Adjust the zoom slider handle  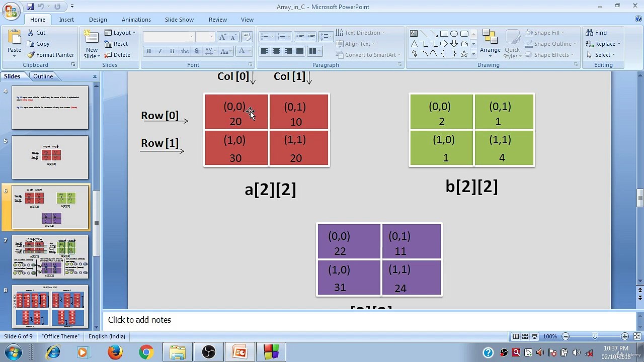pyautogui.click(x=595, y=336)
